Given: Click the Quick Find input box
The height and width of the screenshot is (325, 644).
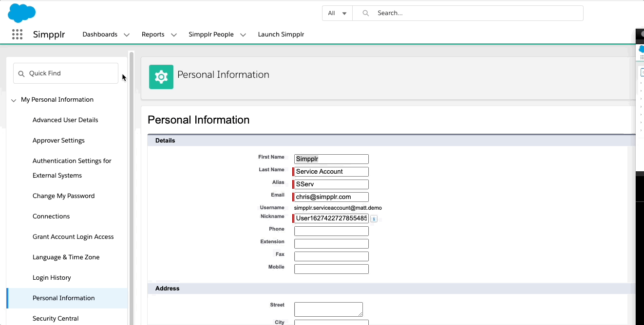Looking at the screenshot, I should click(66, 73).
